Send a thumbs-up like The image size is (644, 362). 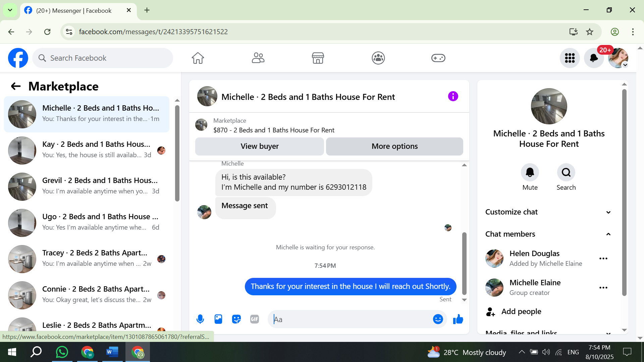pyautogui.click(x=458, y=319)
